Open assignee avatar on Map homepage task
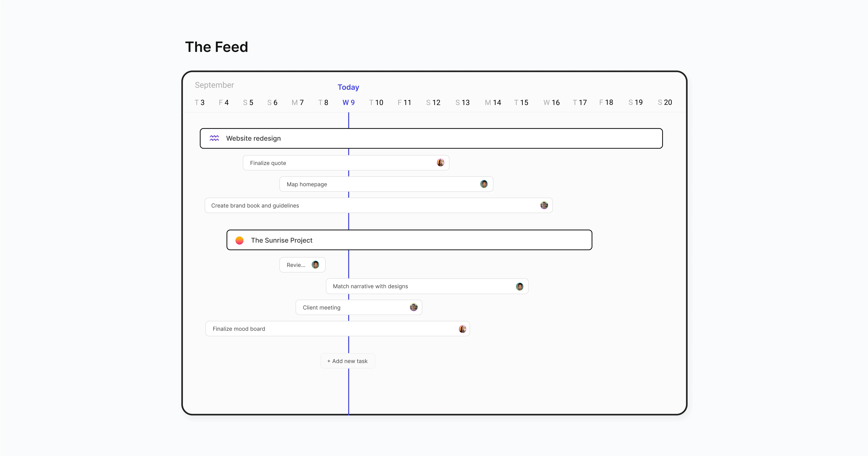The image size is (868, 456). (x=484, y=184)
